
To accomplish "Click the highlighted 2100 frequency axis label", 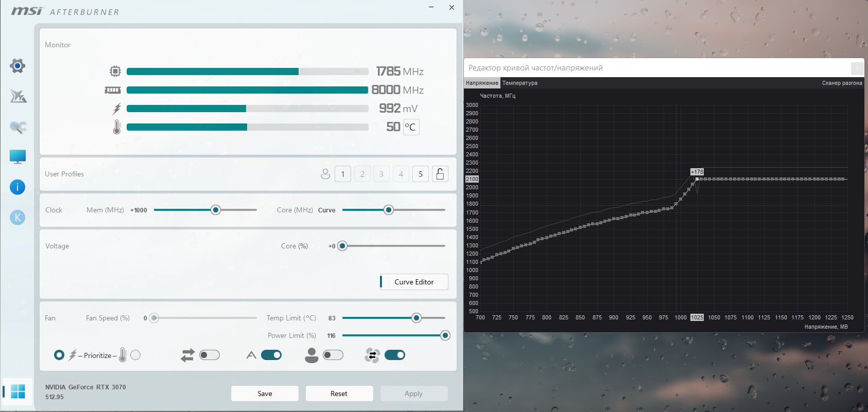I will click(472, 179).
